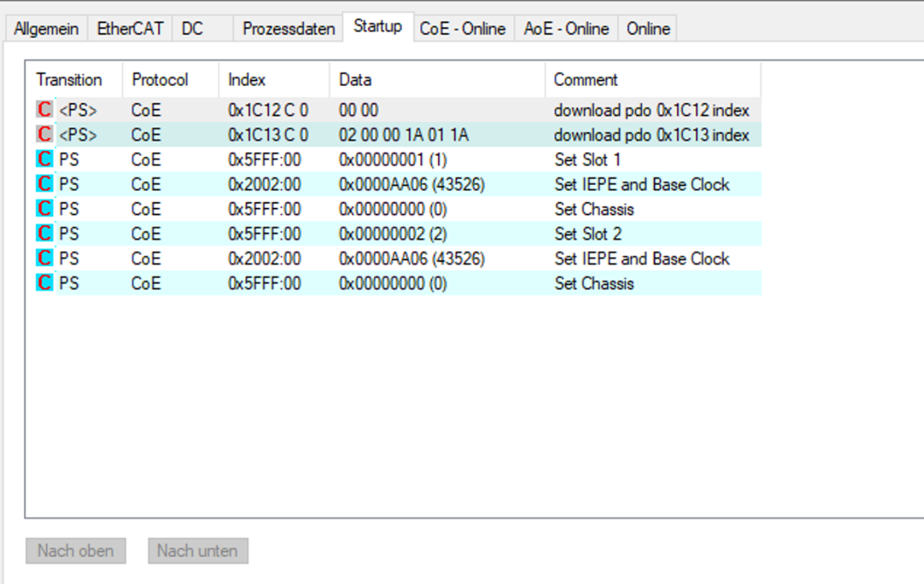Click the CoE protocol cell in the Set Slot 2 row
This screenshot has width=924, height=584.
click(x=146, y=234)
